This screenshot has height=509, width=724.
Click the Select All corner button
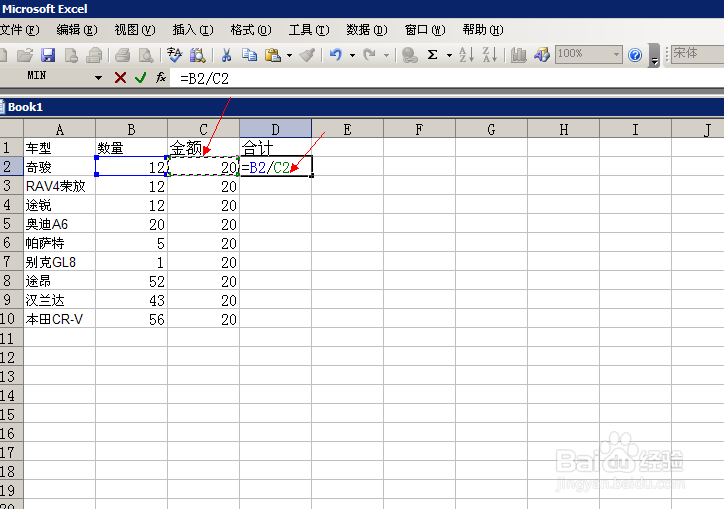tap(11, 128)
